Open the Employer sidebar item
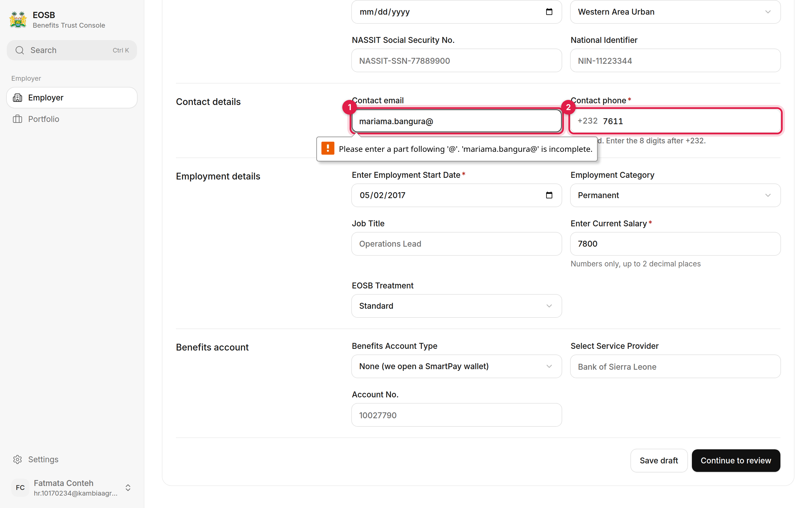This screenshot has height=508, width=812. (72, 98)
